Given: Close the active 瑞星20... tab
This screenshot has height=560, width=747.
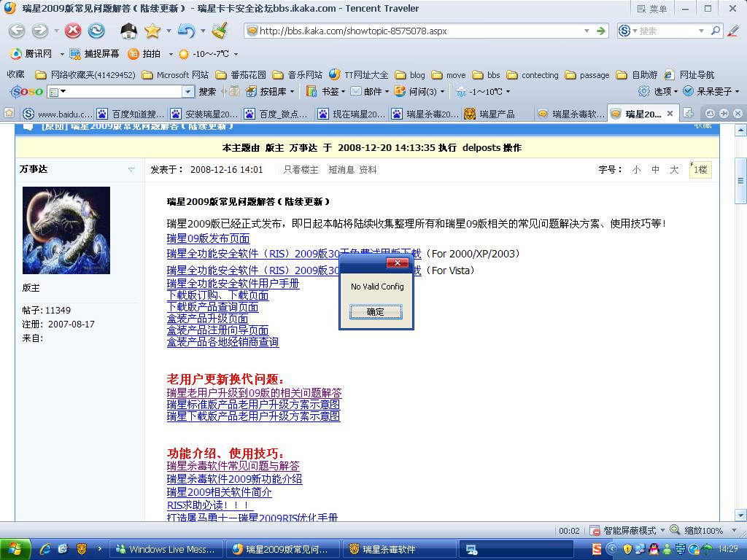Looking at the screenshot, I should pyautogui.click(x=670, y=113).
